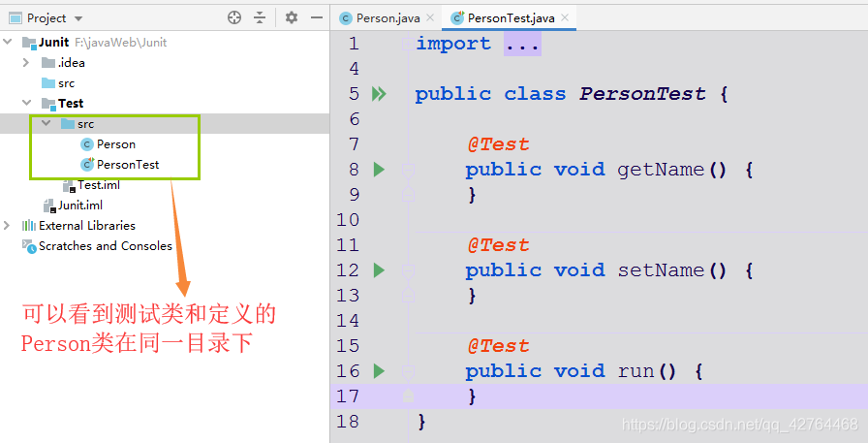Select the top-level src folder under Junit
This screenshot has width=868, height=443.
[x=67, y=83]
